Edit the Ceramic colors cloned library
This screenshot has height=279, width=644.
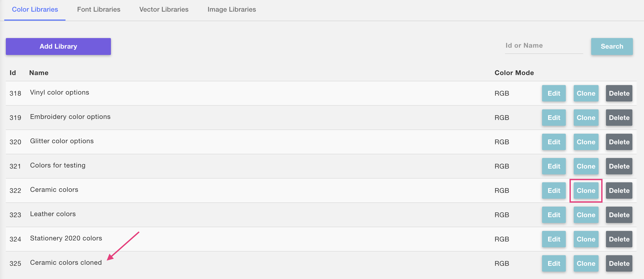tap(554, 263)
